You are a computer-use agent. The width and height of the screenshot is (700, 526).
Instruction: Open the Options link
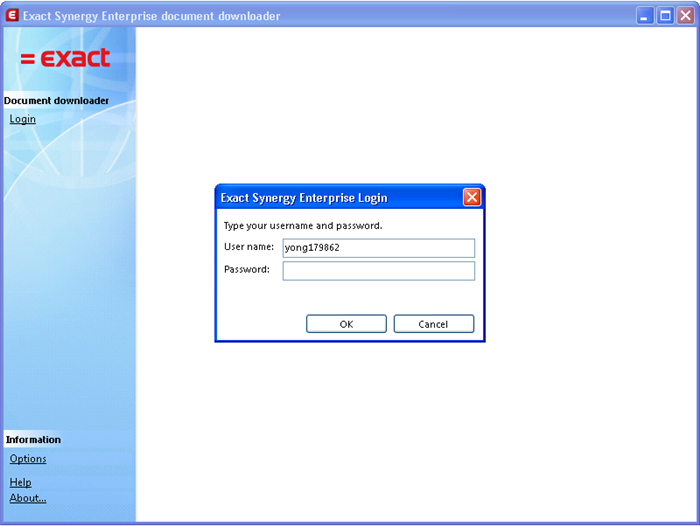click(28, 459)
